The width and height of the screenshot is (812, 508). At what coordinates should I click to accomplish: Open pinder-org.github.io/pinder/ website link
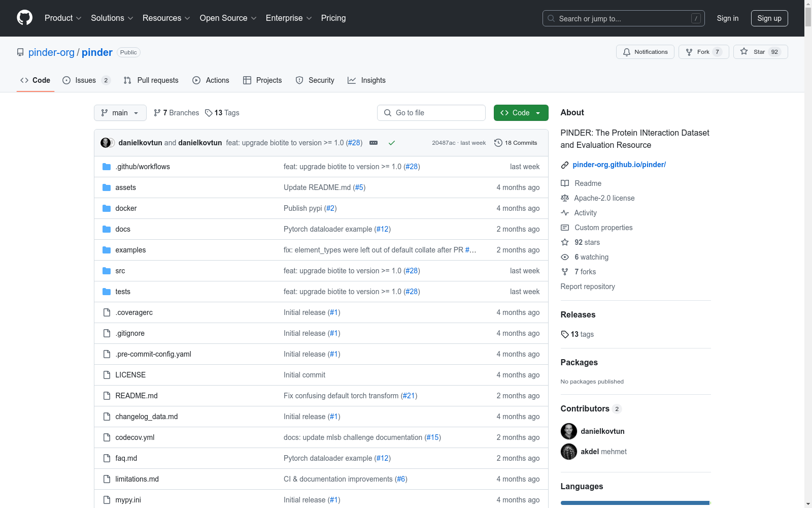coord(619,165)
